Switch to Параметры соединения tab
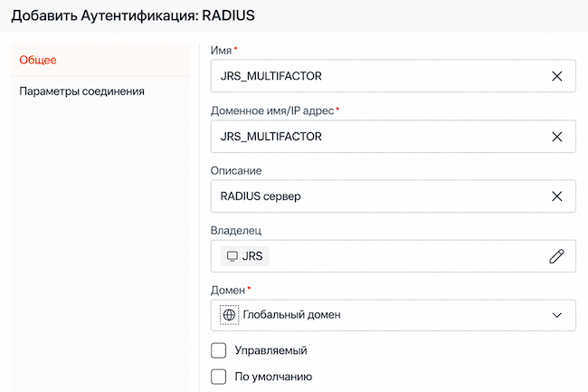588x392 pixels. coord(100,91)
